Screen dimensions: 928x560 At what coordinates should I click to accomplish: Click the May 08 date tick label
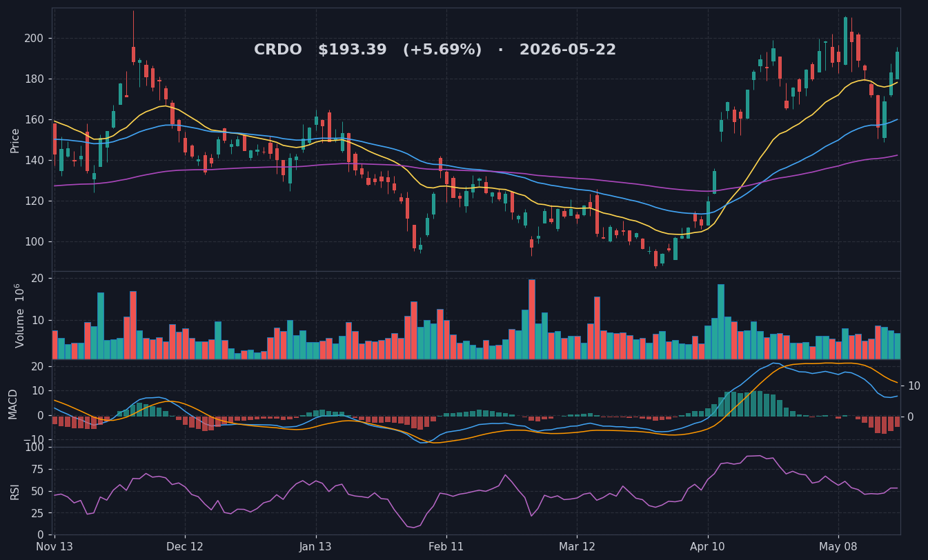pyautogui.click(x=838, y=547)
